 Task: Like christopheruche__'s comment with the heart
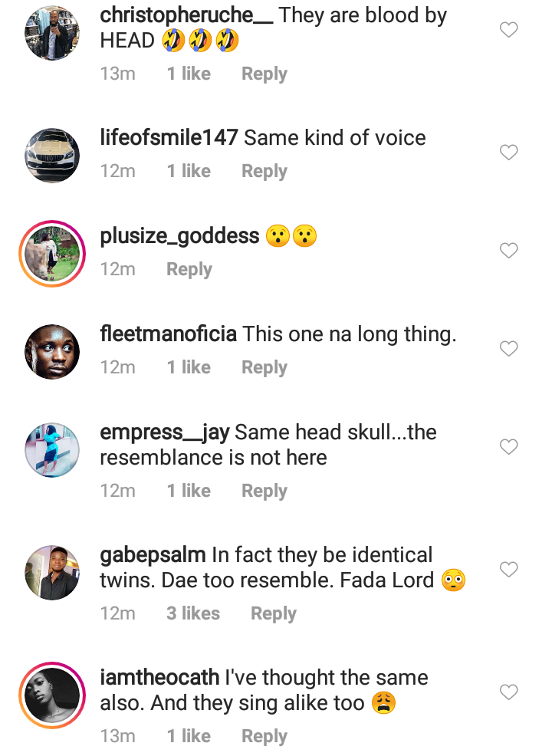tap(509, 30)
